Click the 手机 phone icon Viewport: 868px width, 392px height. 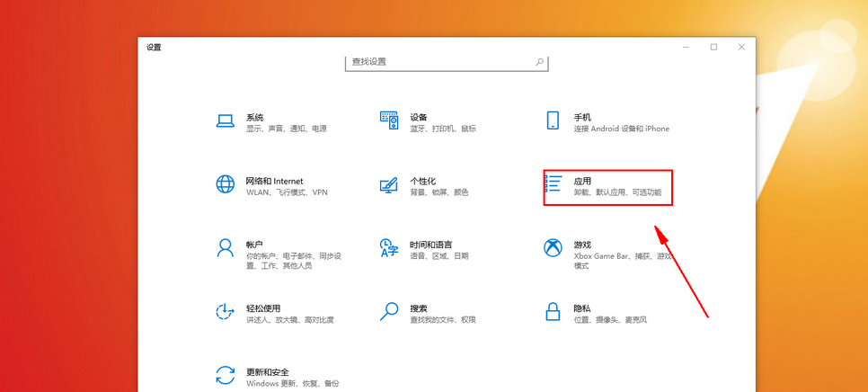(554, 121)
